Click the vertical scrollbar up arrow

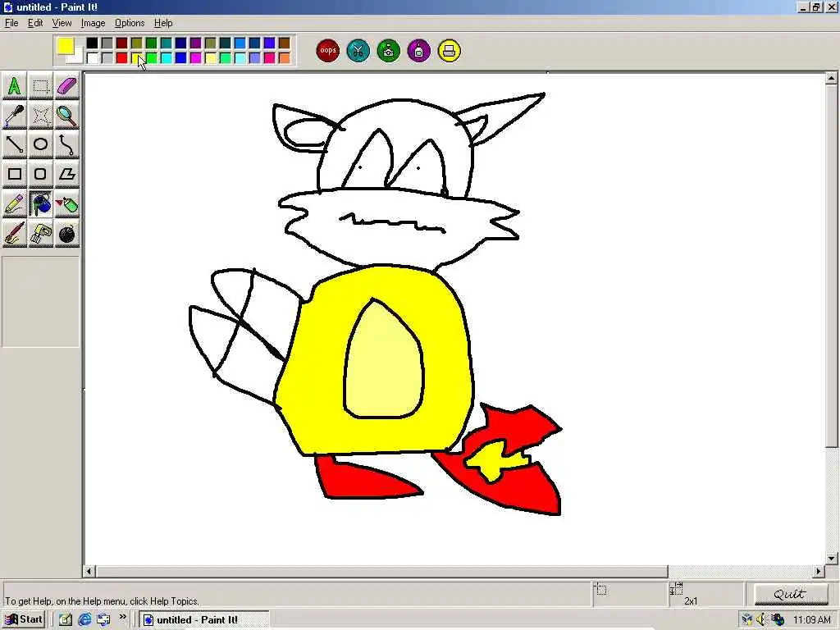click(832, 78)
